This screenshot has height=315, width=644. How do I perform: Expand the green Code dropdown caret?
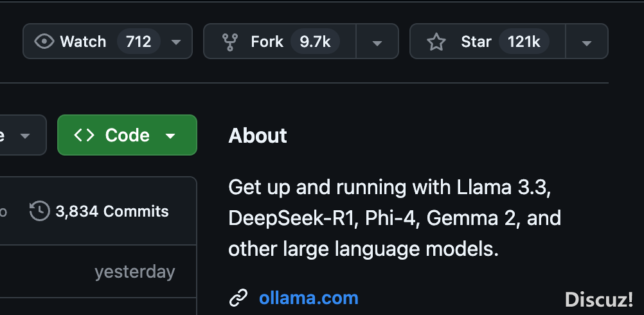[x=170, y=136]
